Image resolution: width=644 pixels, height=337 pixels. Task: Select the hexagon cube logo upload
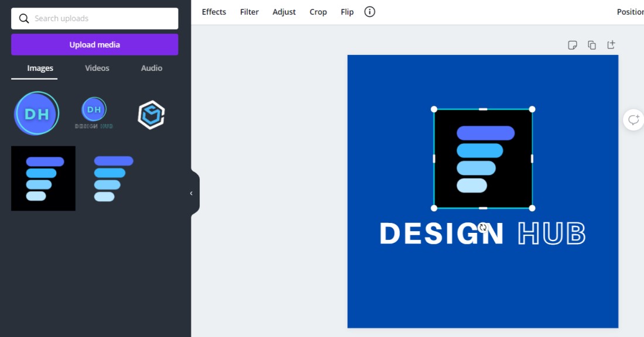[151, 115]
